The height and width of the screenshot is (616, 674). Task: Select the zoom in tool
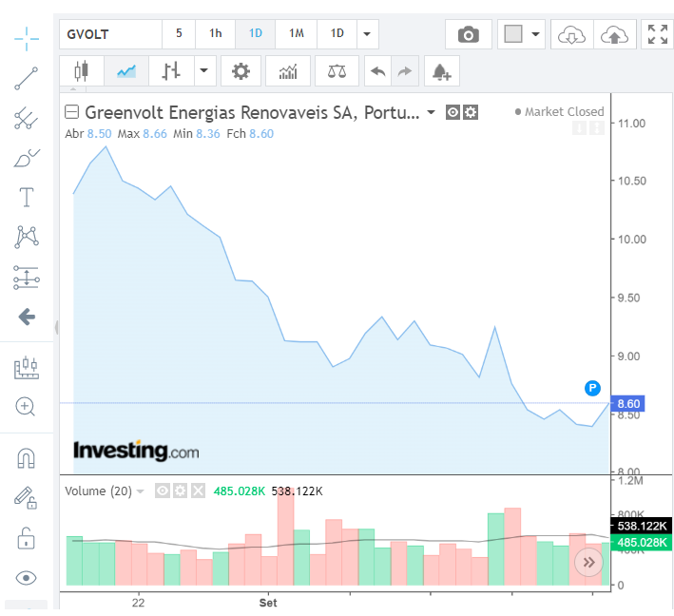coord(26,407)
